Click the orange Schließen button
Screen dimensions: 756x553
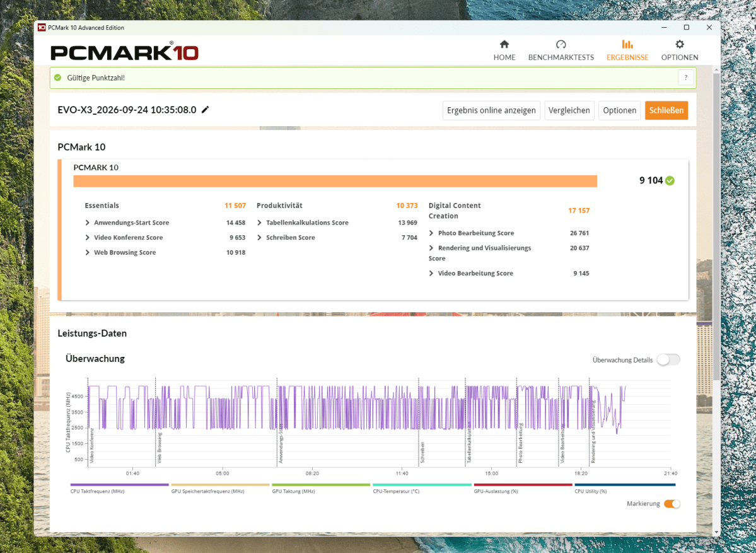tap(666, 110)
